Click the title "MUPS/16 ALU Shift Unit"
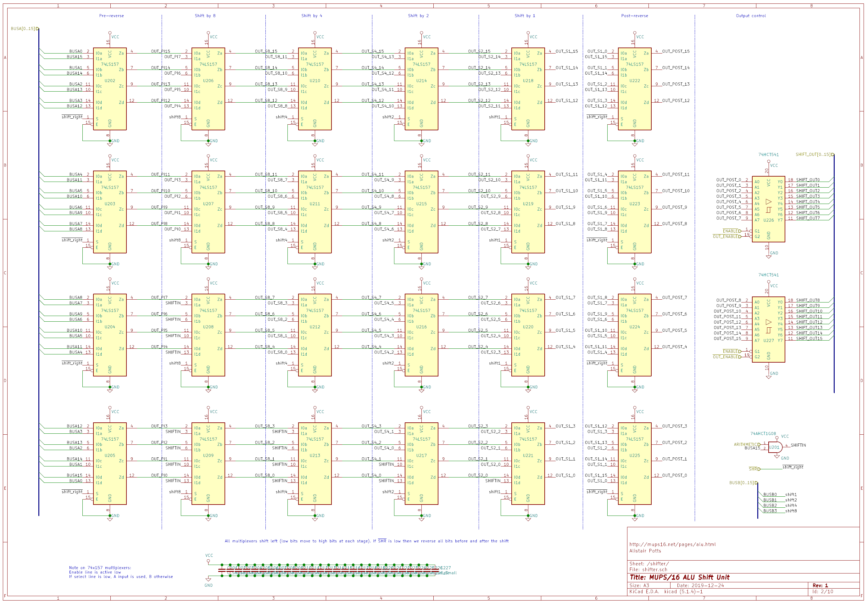868x604 pixels. click(680, 578)
